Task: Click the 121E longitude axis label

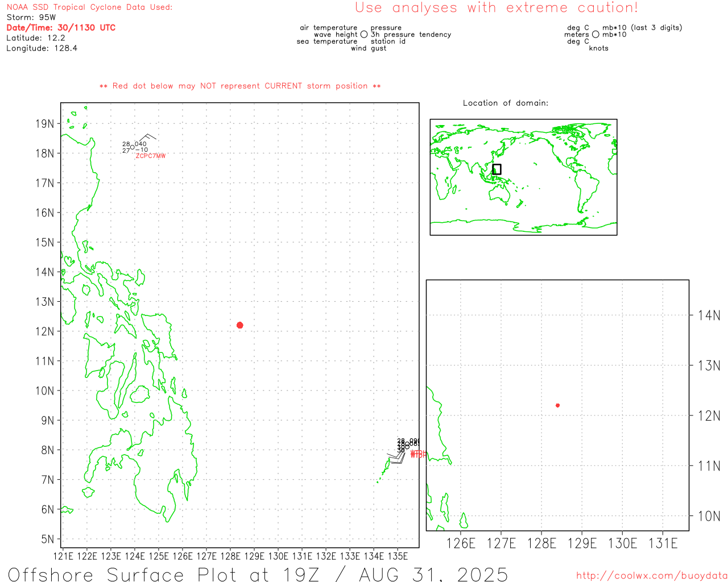Action: click(63, 556)
